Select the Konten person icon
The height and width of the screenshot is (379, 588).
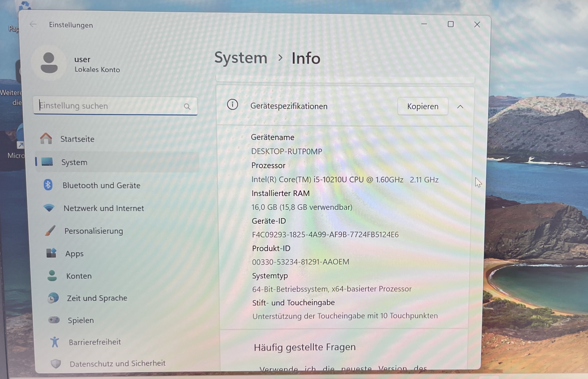click(x=52, y=276)
